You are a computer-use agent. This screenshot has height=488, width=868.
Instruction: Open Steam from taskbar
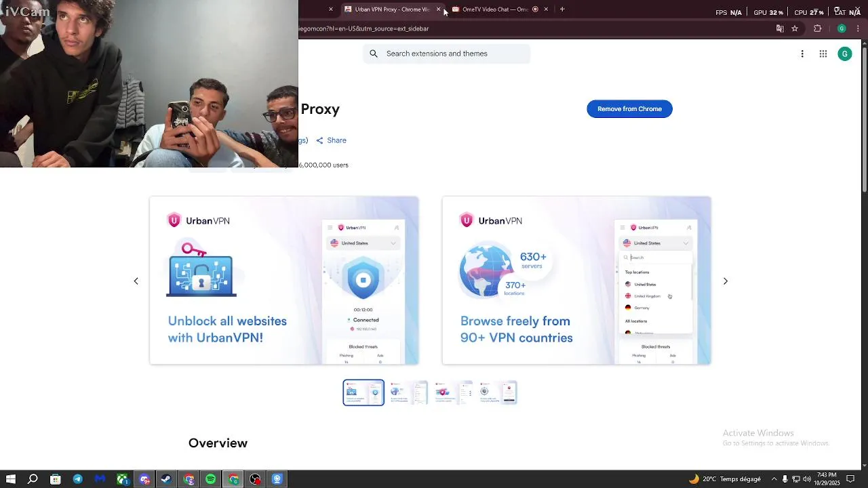(166, 479)
